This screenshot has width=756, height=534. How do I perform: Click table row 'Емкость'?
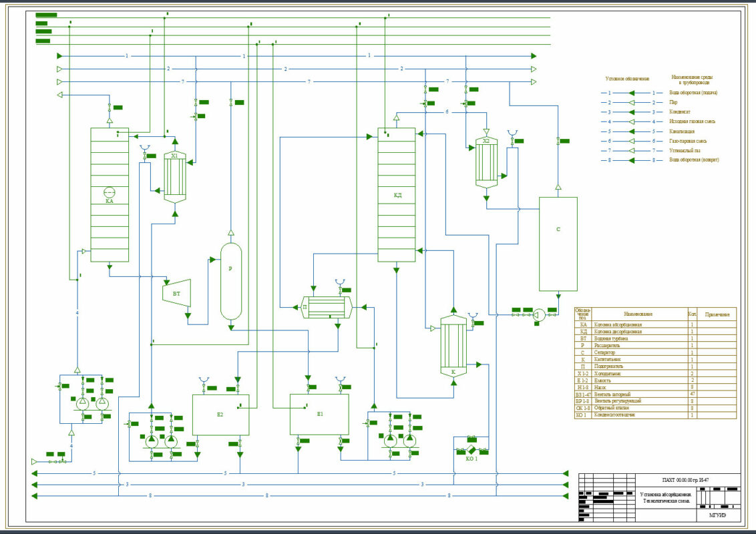[656, 380]
